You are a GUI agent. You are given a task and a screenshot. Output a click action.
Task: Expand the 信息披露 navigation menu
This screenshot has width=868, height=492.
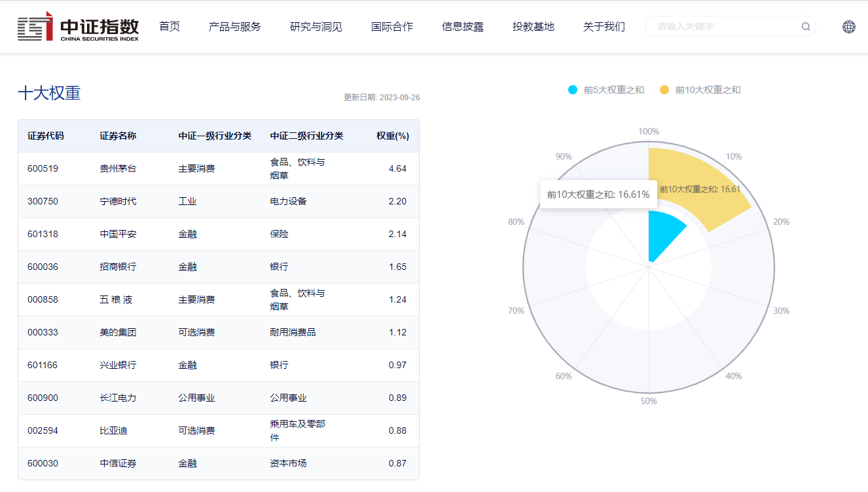(462, 27)
